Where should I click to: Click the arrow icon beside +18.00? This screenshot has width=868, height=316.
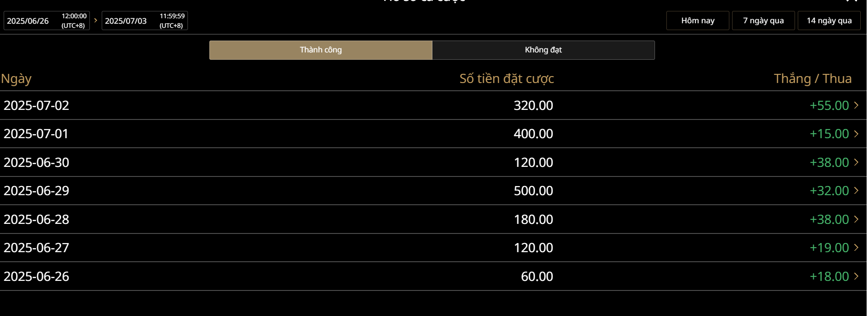(x=856, y=276)
